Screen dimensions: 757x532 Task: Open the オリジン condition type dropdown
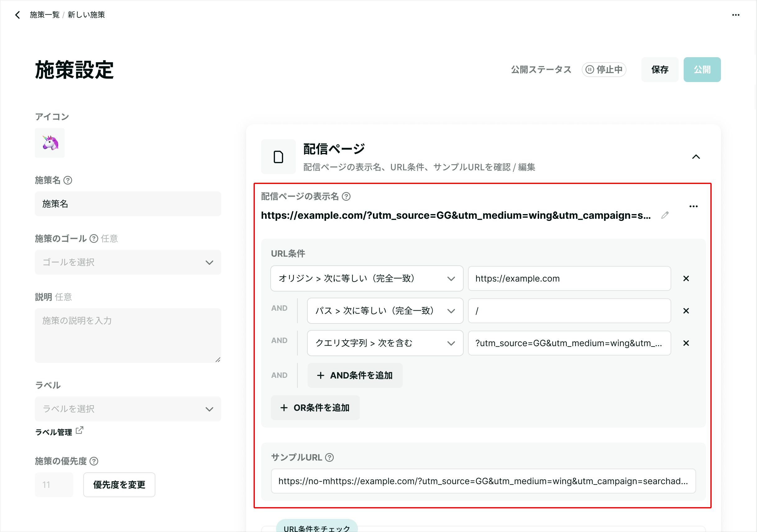pyautogui.click(x=367, y=278)
